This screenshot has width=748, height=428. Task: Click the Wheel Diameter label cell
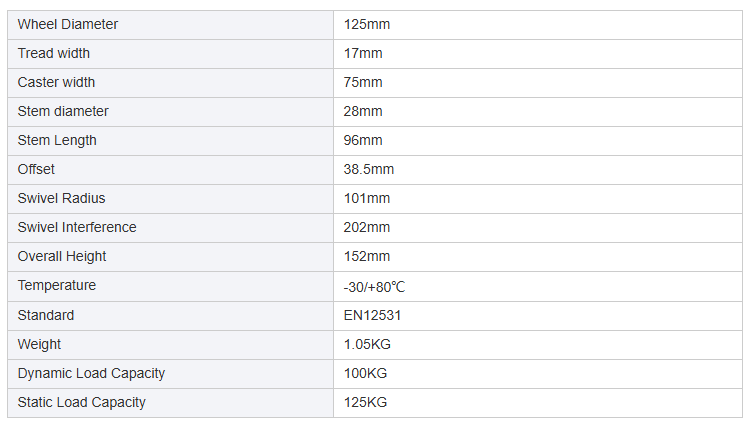67,24
